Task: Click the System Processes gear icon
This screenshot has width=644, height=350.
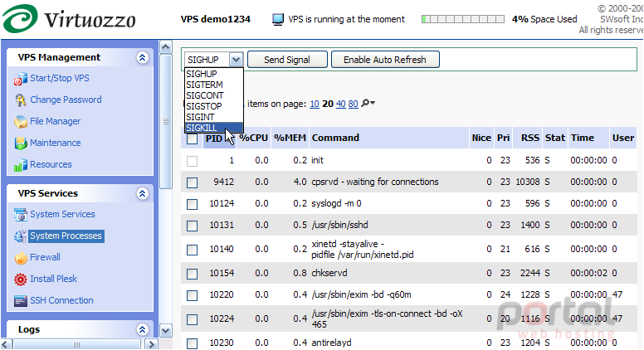Action: pos(20,236)
